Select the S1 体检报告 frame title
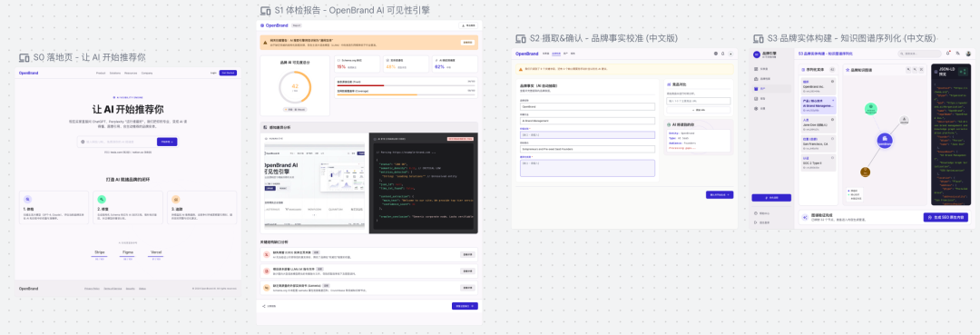This screenshot has height=335, width=980. coord(352,11)
